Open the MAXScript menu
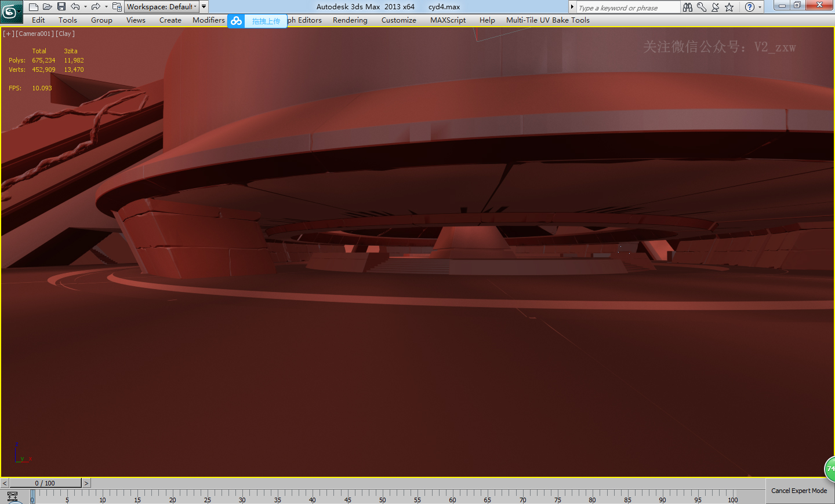835x504 pixels. tap(448, 20)
